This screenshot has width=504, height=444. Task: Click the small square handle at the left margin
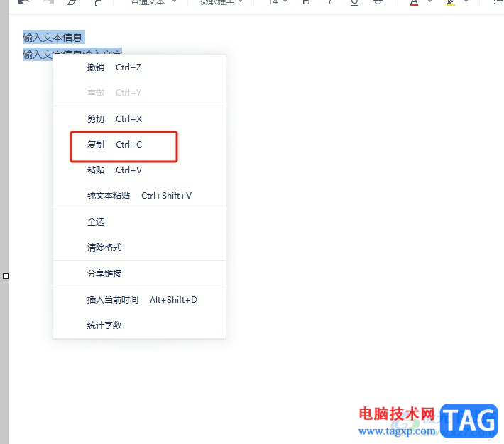pyautogui.click(x=6, y=276)
